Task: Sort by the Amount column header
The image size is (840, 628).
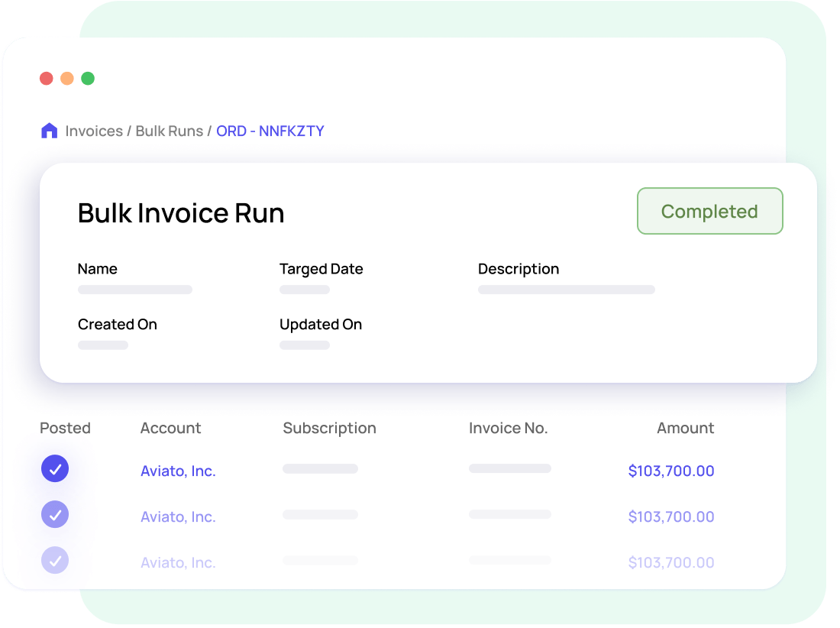Action: click(x=685, y=428)
